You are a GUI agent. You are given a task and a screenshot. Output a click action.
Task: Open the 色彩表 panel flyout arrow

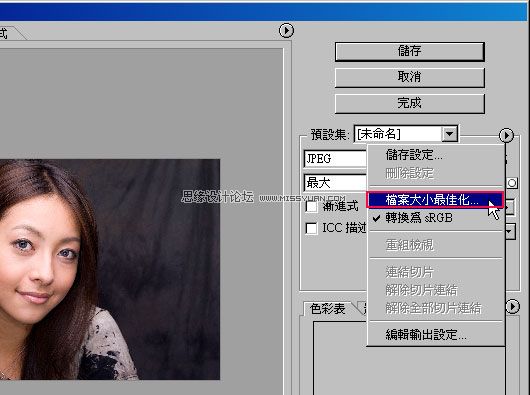tap(512, 306)
